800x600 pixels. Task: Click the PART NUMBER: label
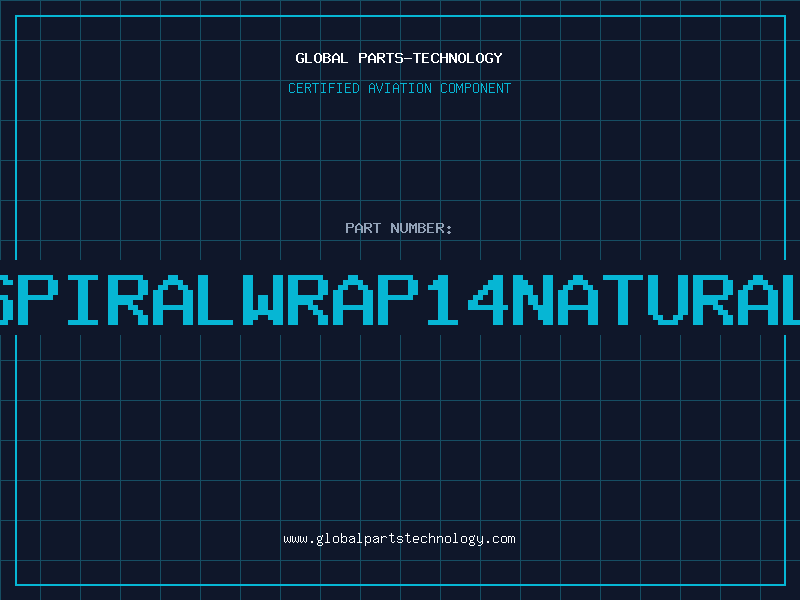399,229
